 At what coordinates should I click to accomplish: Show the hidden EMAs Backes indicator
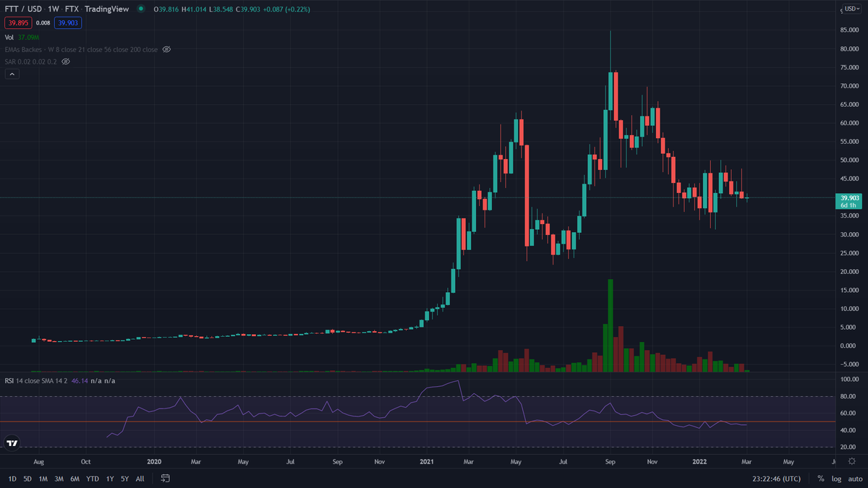[166, 49]
